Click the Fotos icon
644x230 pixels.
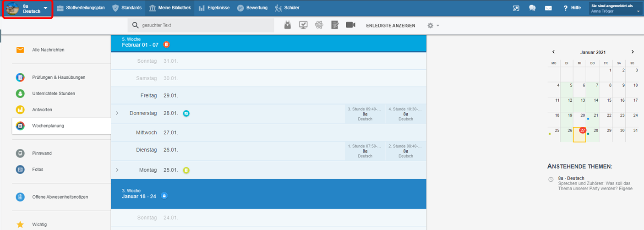point(20,169)
